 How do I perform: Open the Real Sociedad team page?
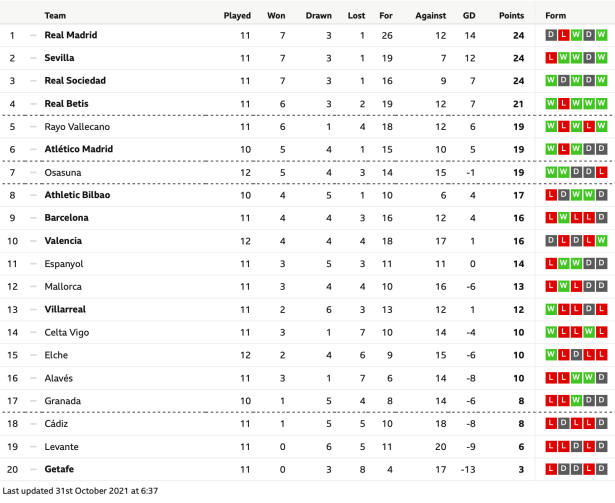(75, 81)
